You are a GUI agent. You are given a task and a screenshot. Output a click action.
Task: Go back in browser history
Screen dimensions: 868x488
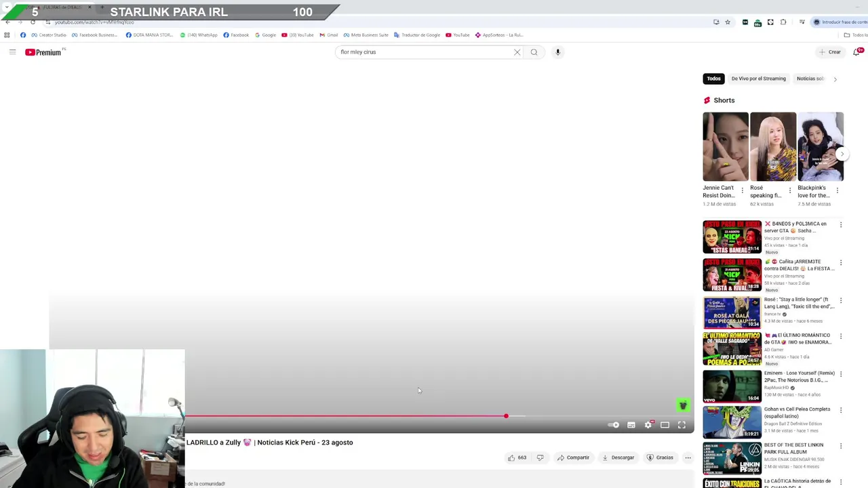coord(7,22)
